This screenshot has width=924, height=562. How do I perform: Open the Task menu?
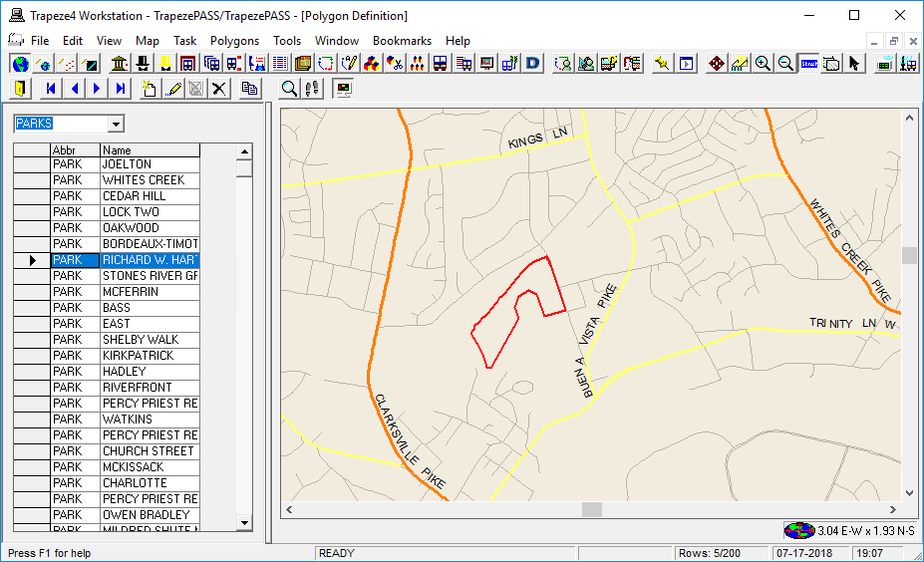click(185, 41)
